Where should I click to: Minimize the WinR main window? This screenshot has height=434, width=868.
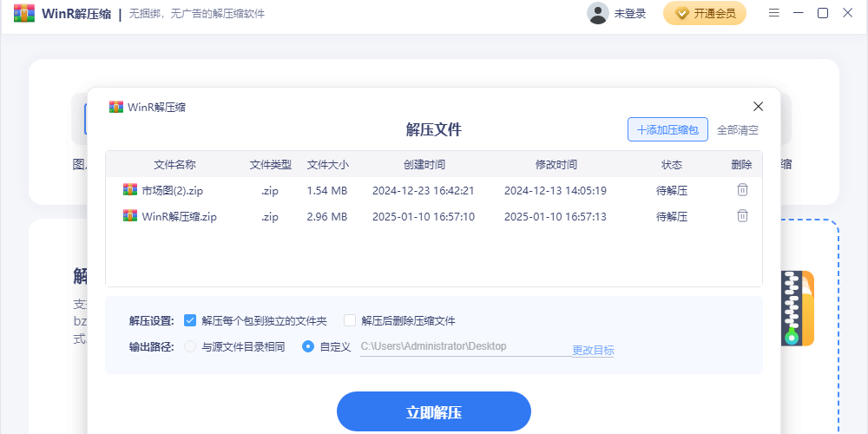coord(799,13)
